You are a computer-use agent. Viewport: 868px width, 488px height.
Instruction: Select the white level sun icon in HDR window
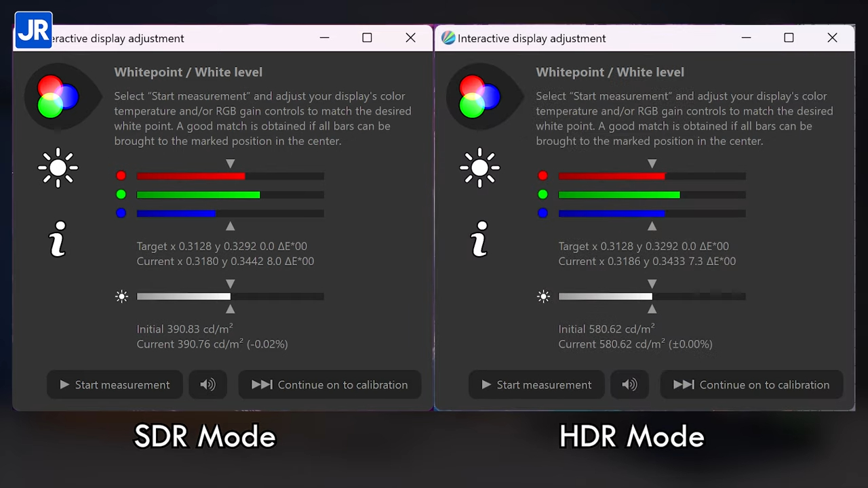coord(479,167)
